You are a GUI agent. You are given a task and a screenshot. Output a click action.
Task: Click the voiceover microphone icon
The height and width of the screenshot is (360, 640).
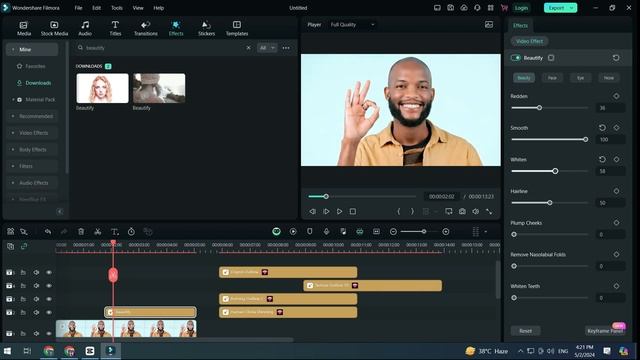(326, 231)
